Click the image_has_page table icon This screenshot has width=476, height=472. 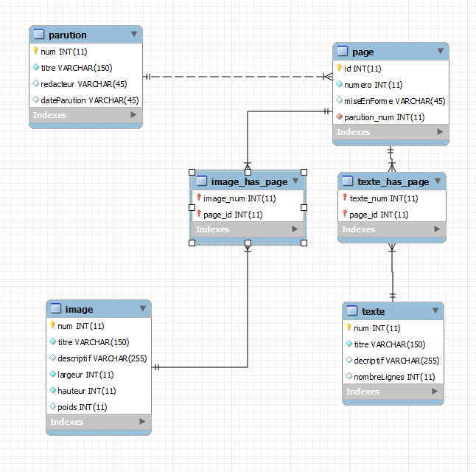click(x=201, y=181)
